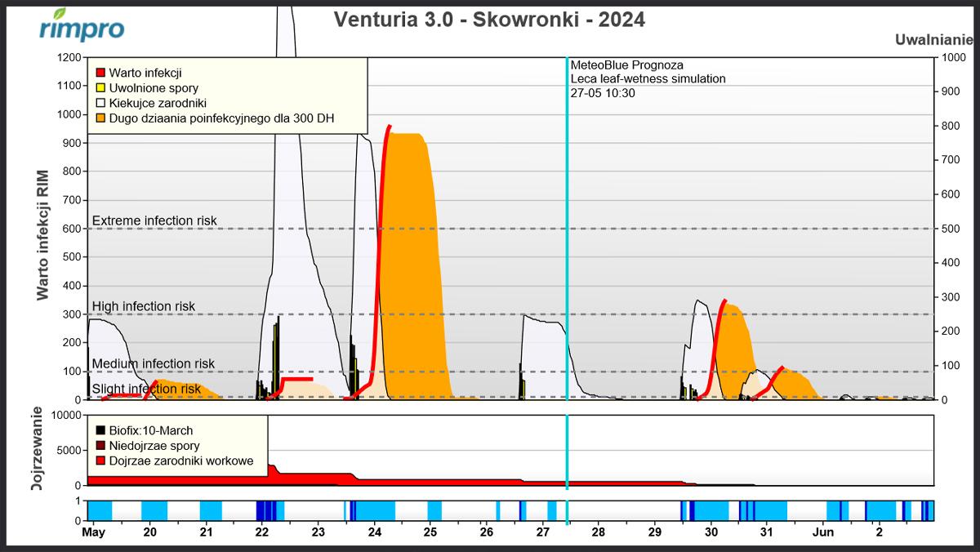Image resolution: width=980 pixels, height=552 pixels.
Task: Click the 'Venturia 3.0 - Skowronki - 2024' chart title
Action: 489,20
